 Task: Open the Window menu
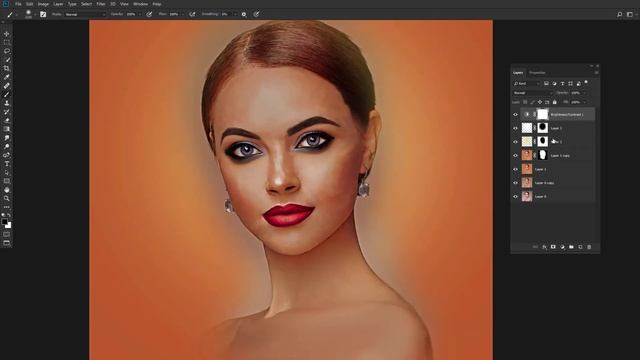point(140,4)
